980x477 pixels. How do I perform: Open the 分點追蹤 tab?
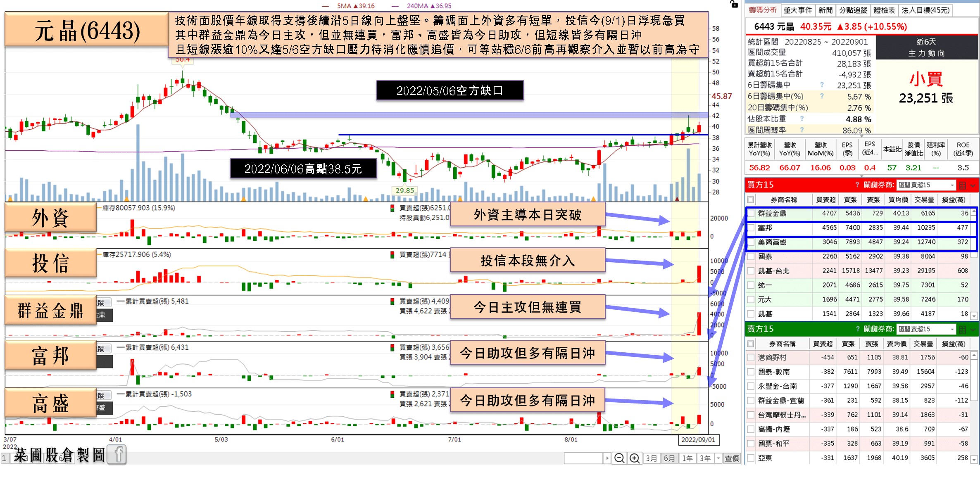pyautogui.click(x=853, y=10)
